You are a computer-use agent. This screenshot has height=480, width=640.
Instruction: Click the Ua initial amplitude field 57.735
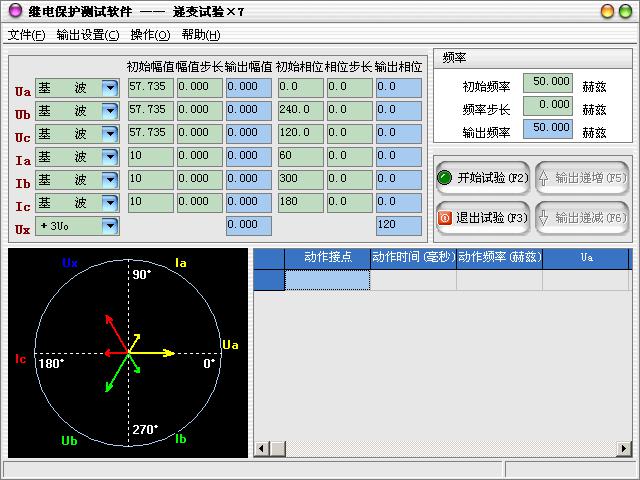[x=150, y=88]
